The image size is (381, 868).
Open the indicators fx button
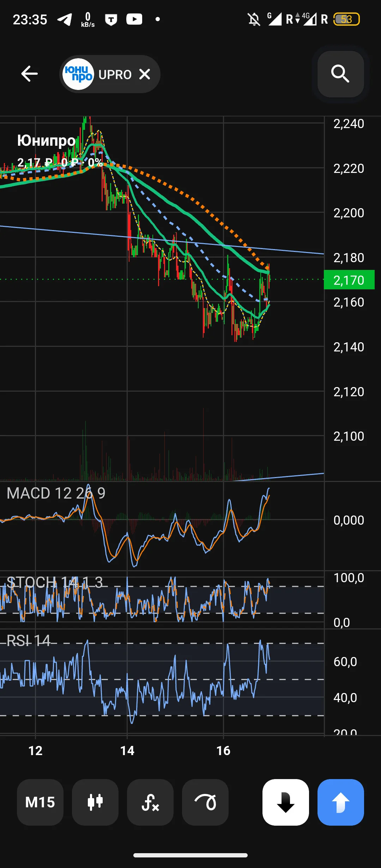(x=150, y=802)
